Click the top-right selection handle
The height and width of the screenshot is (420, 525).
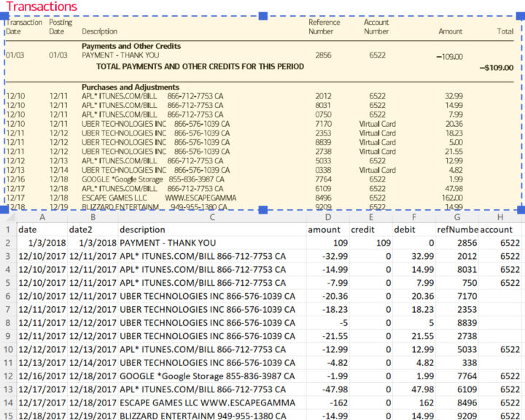point(521,17)
